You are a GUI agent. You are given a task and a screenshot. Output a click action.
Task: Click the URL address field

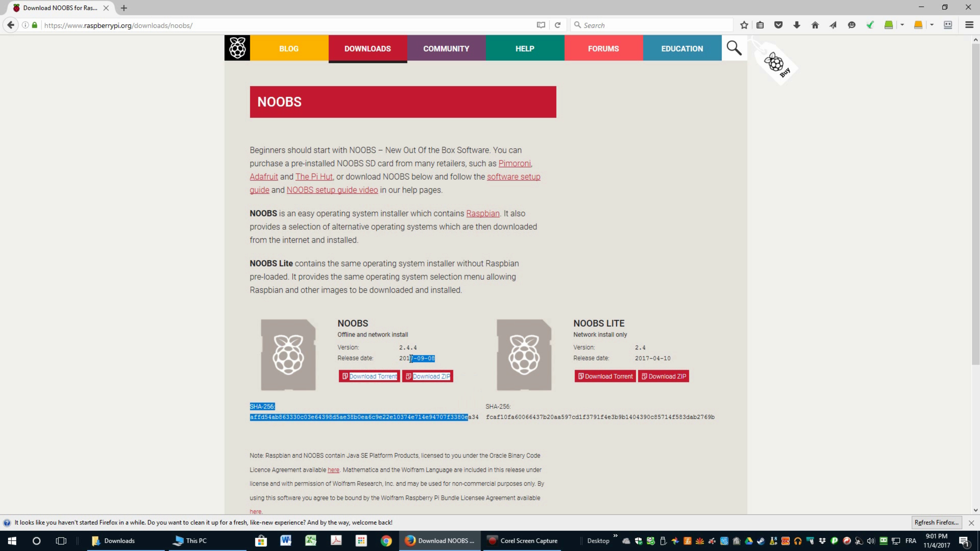(285, 25)
